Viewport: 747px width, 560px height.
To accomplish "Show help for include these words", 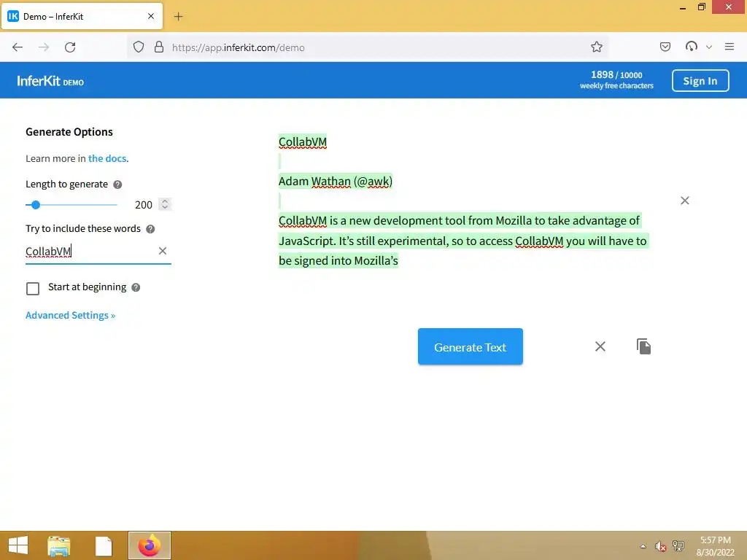I will [150, 229].
